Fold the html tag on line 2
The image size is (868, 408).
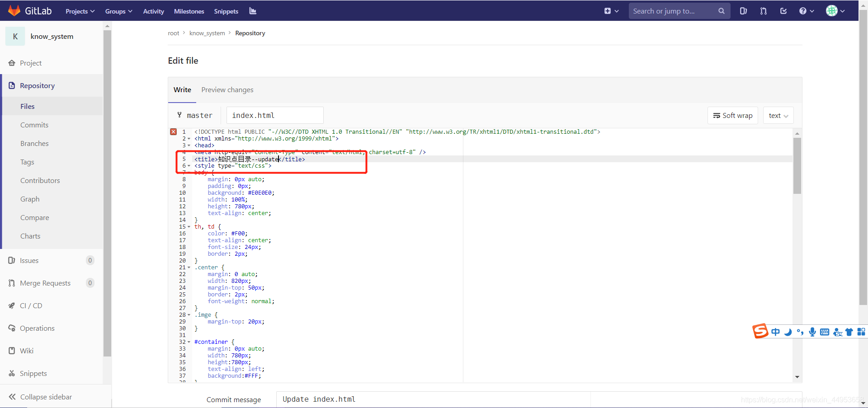point(189,139)
